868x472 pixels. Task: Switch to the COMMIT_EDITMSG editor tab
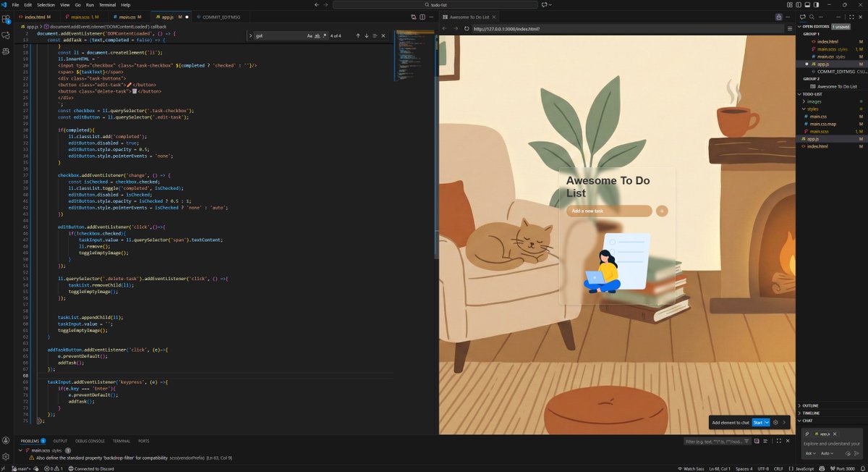click(x=218, y=17)
